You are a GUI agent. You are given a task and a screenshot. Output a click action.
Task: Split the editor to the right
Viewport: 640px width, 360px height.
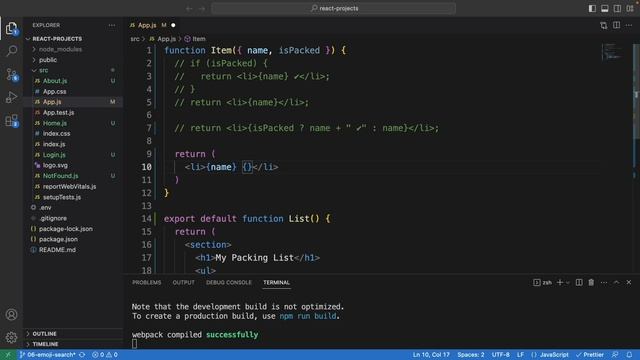616,25
